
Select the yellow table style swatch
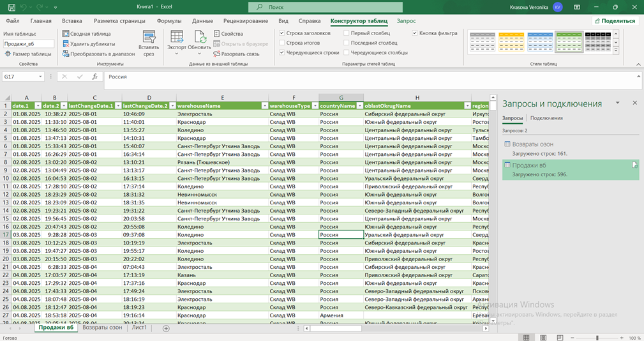click(511, 42)
